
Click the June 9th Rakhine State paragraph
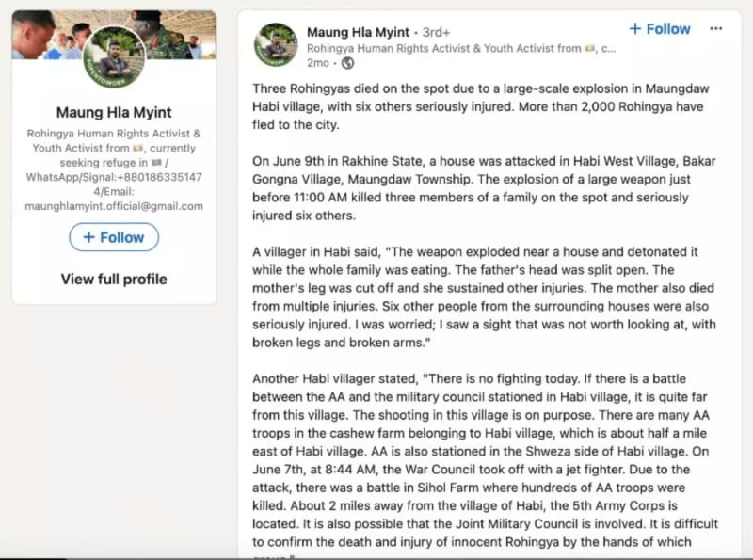click(x=481, y=189)
